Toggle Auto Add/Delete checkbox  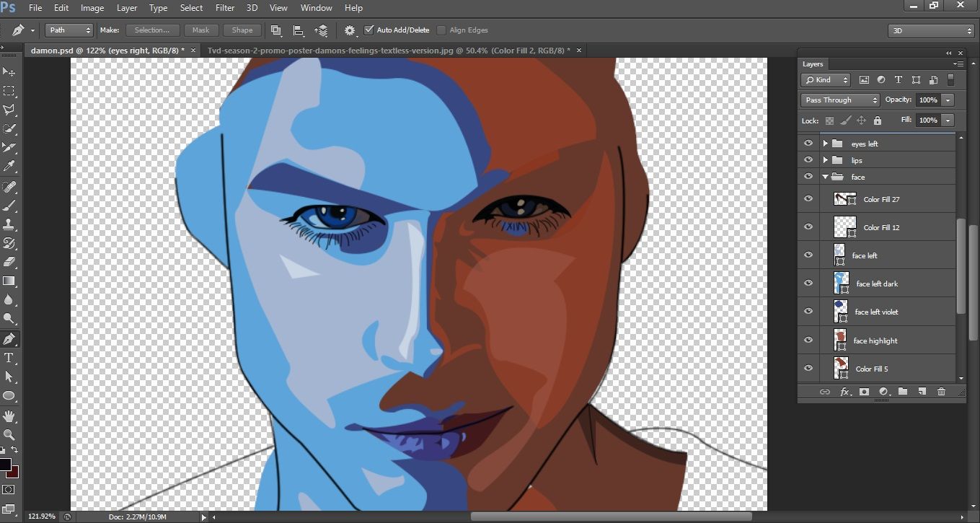(x=369, y=30)
